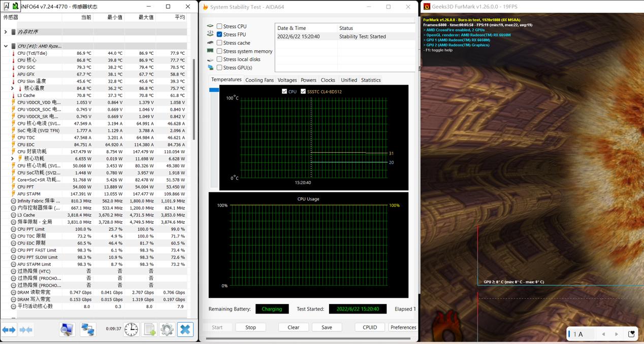This screenshot has width=644, height=344.
Task: Click the expand-columns double arrow icon in HWiNFO
Action: (9, 330)
